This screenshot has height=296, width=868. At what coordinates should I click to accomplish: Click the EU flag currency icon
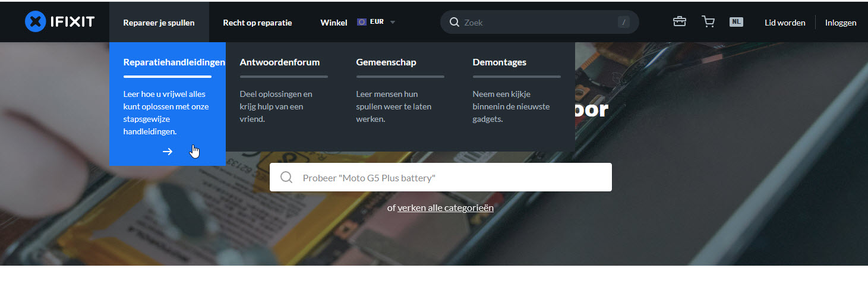click(x=362, y=22)
